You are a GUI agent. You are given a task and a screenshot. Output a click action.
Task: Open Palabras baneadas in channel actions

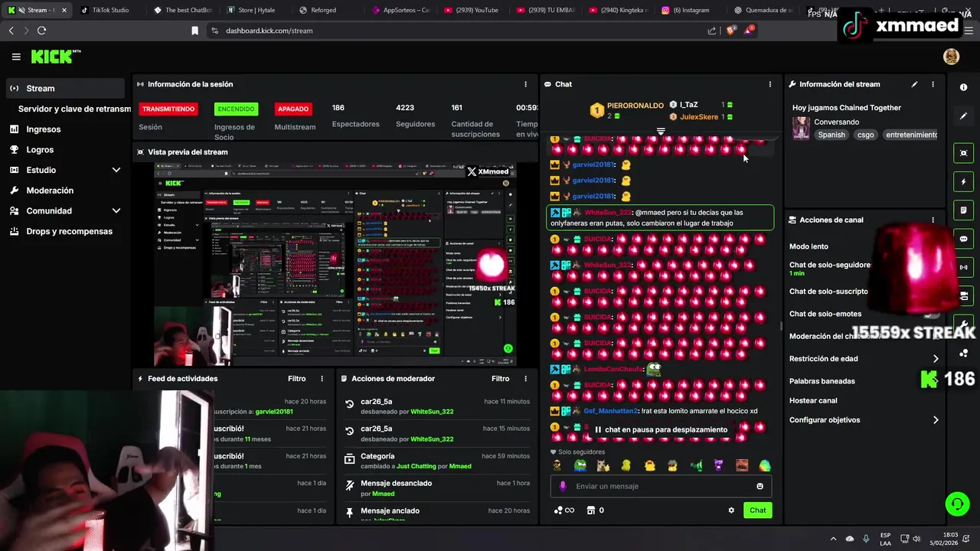(x=822, y=381)
